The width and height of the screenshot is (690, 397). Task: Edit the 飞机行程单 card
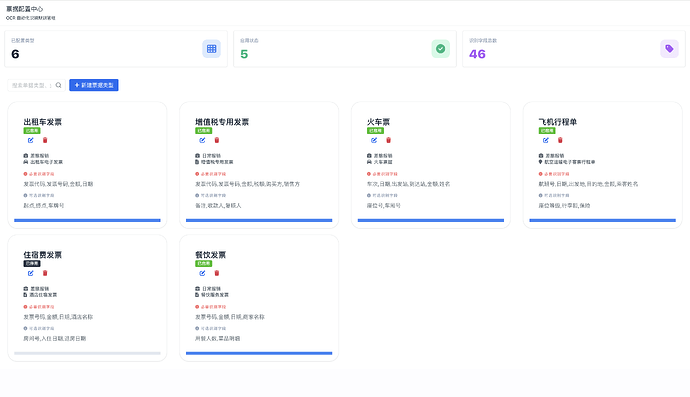tap(546, 140)
